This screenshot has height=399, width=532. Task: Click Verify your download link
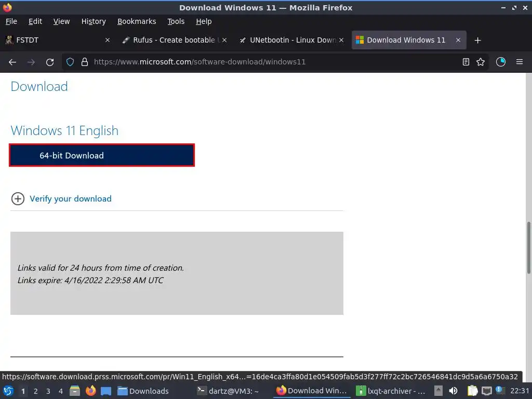point(71,199)
